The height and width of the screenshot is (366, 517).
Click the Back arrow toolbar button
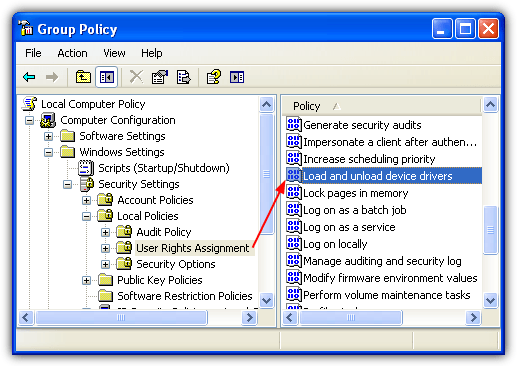29,77
